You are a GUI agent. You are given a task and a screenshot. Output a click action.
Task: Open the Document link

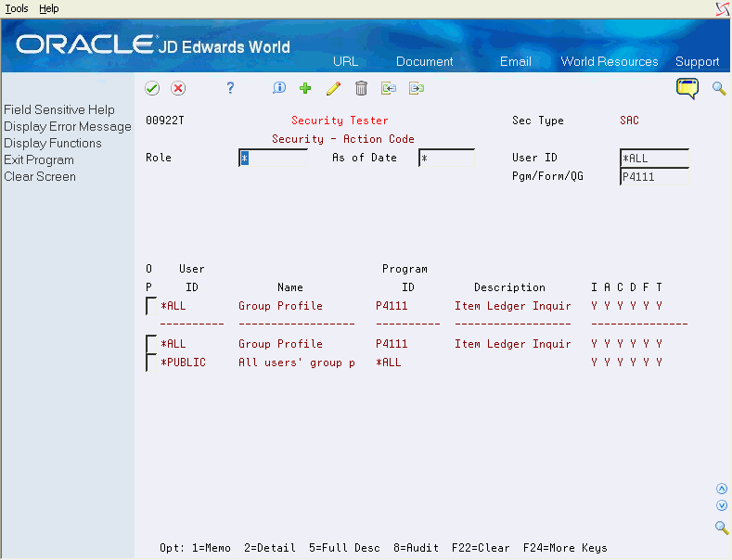coord(424,61)
